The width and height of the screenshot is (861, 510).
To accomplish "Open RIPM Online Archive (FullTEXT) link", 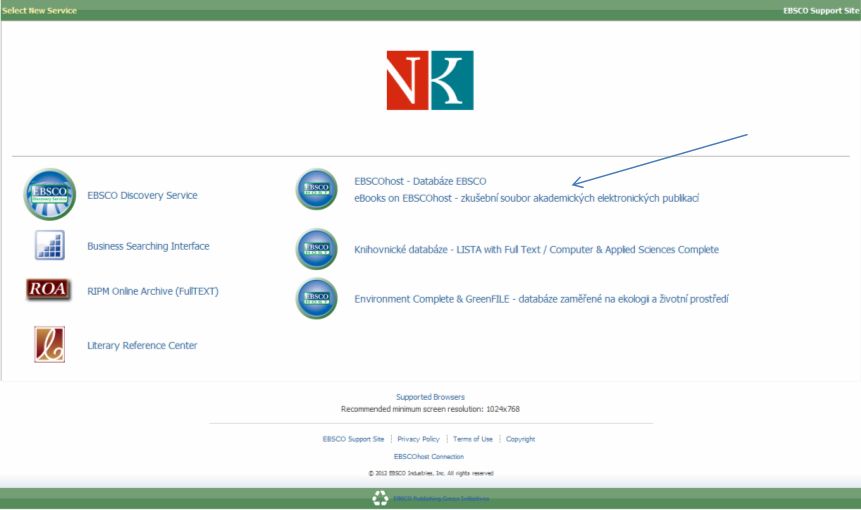I will (153, 291).
